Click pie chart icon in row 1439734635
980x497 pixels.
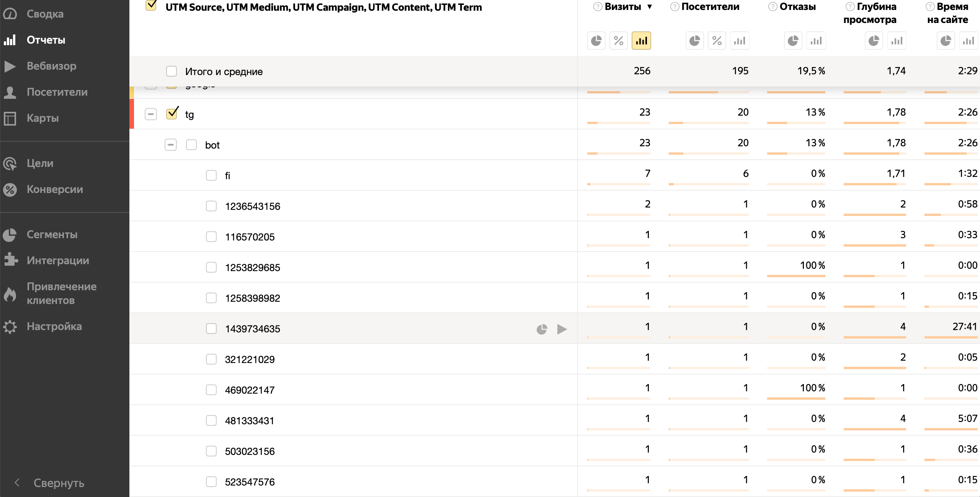pos(542,329)
